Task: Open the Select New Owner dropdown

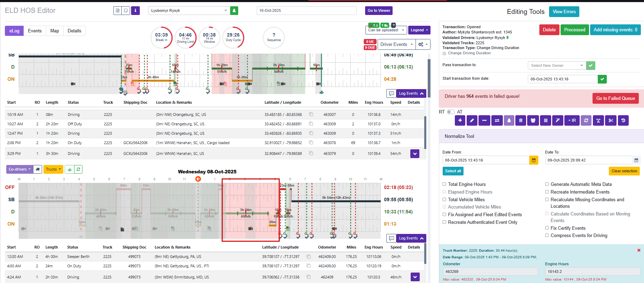Action: pos(557,65)
